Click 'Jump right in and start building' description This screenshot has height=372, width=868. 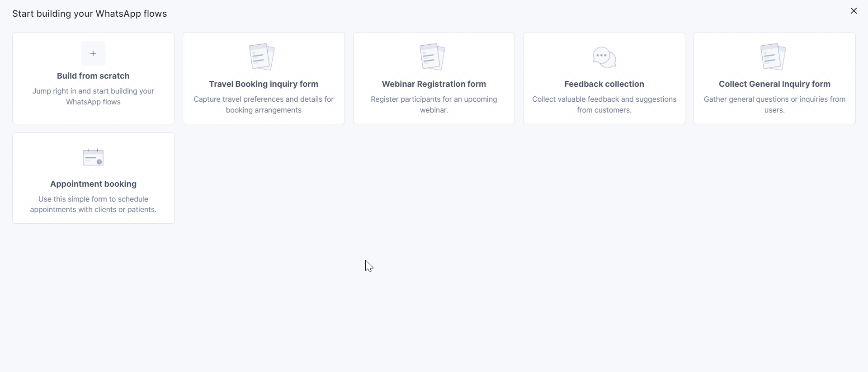(x=93, y=97)
